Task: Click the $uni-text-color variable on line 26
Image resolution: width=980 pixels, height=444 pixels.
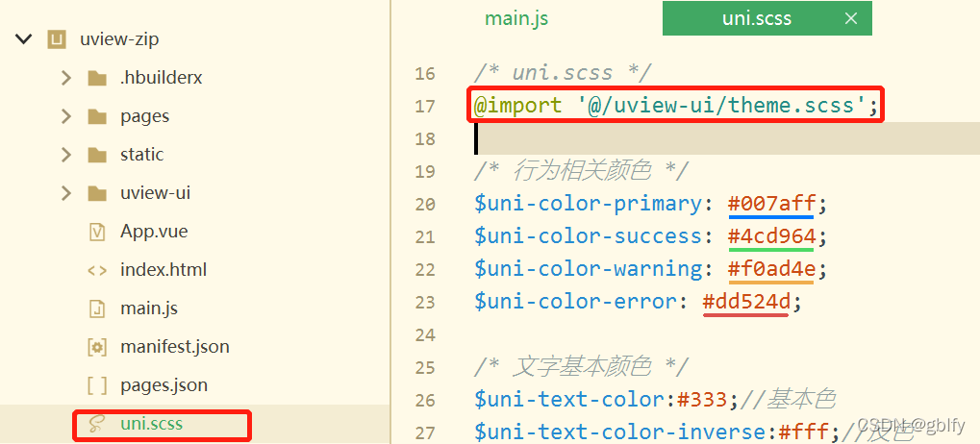Action: click(x=568, y=399)
